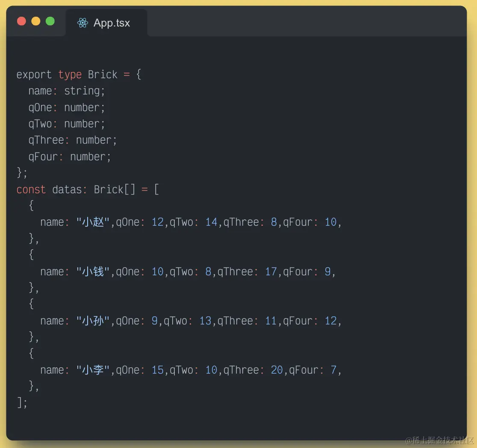This screenshot has height=448, width=477.
Task: Click the line "export type Brick = {"
Action: [x=79, y=74]
